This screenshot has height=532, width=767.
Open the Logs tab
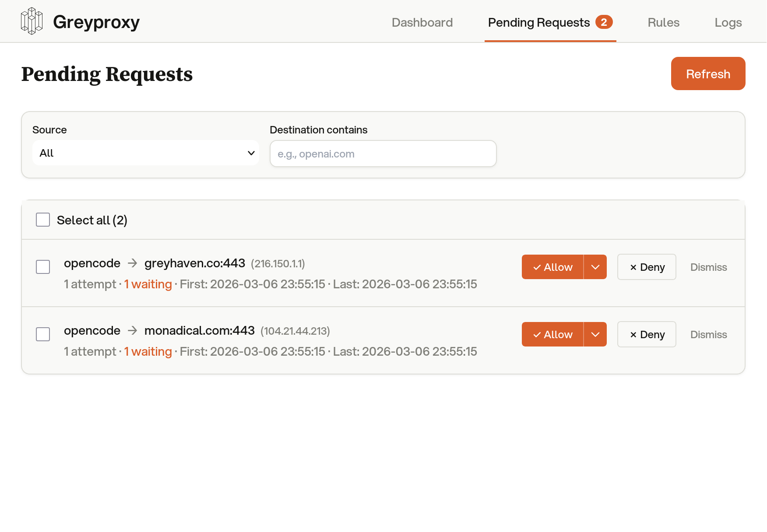[728, 22]
